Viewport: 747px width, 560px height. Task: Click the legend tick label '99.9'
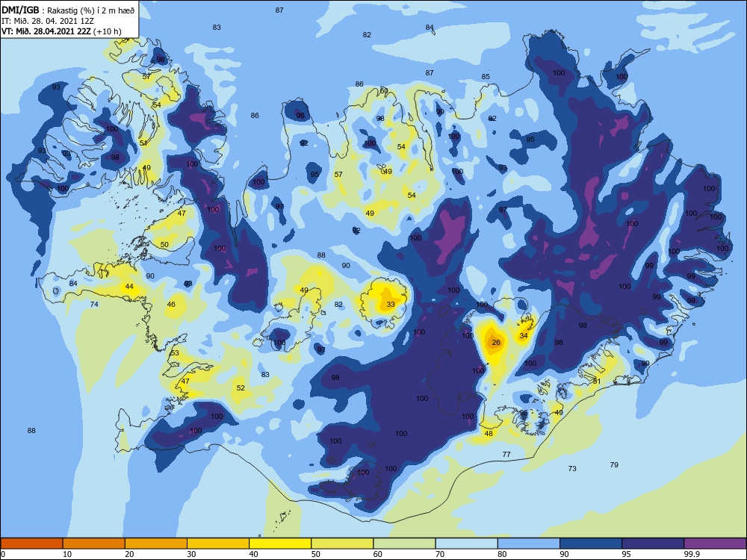coord(692,554)
